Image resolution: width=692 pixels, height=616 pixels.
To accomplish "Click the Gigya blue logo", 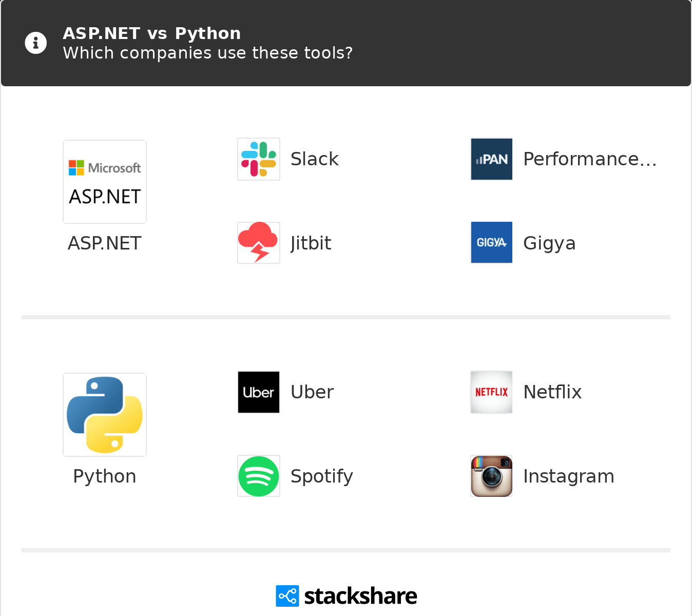I will click(x=492, y=242).
